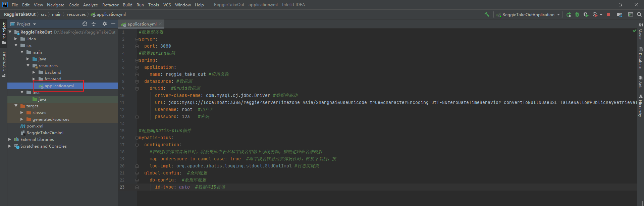Click 'id-type: auto' text in editor
The image size is (644, 206).
point(172,187)
